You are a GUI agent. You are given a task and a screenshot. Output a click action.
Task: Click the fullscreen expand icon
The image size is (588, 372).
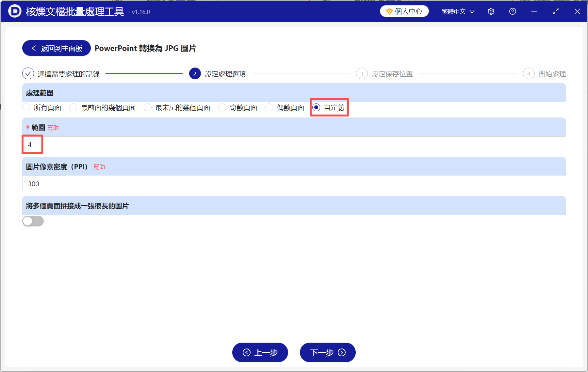pos(556,11)
